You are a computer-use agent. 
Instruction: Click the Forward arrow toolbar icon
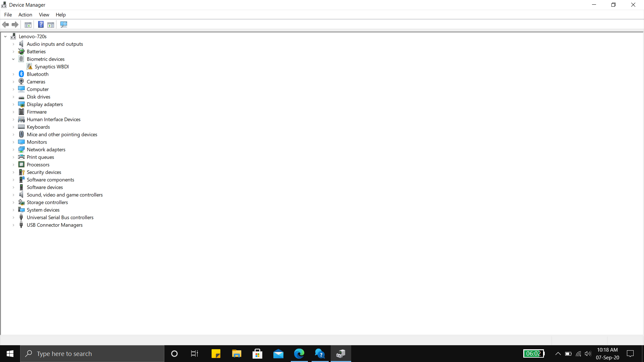[x=15, y=24]
